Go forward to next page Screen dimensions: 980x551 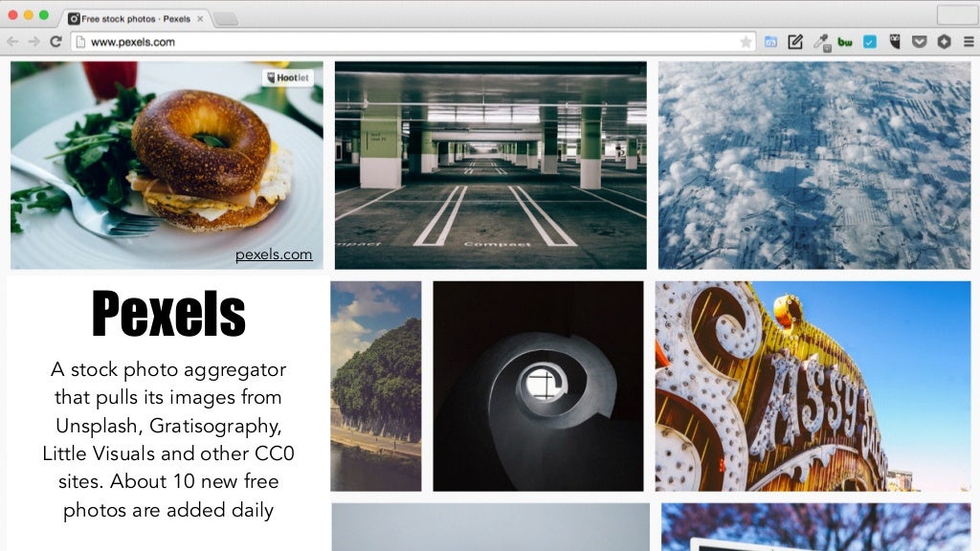coord(33,42)
